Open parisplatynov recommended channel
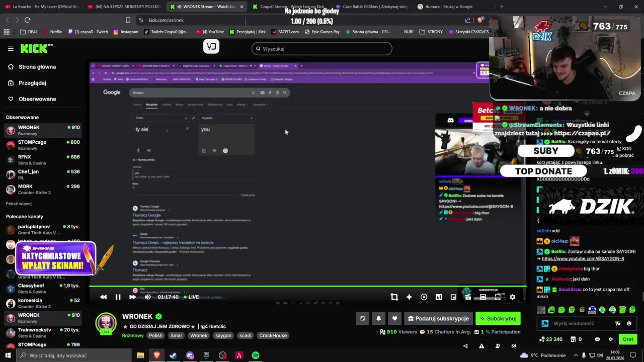The height and width of the screenshot is (362, 644). point(43,230)
